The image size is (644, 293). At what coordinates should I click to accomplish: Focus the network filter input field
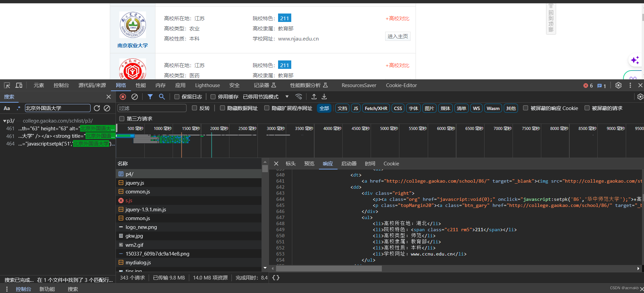pyautogui.click(x=152, y=108)
